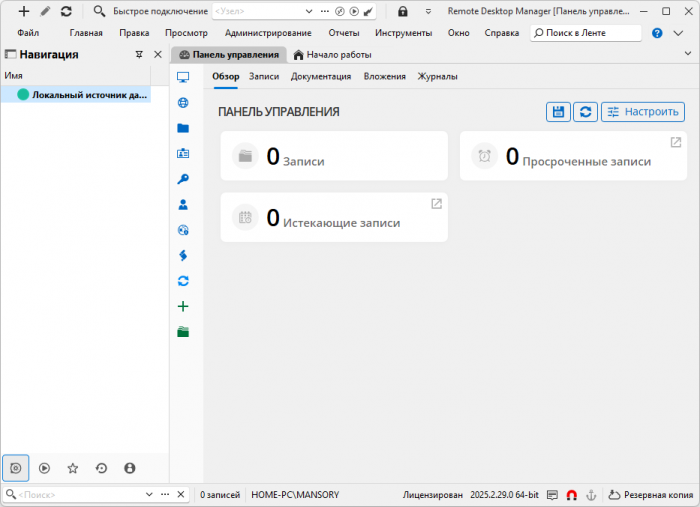
Task: Open the Администрирование menu
Action: click(x=268, y=33)
